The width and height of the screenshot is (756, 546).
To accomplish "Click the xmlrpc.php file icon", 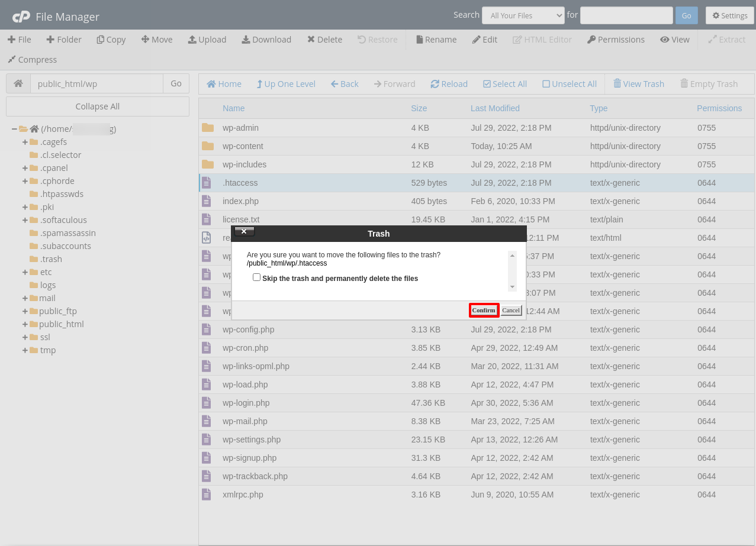I will click(206, 495).
